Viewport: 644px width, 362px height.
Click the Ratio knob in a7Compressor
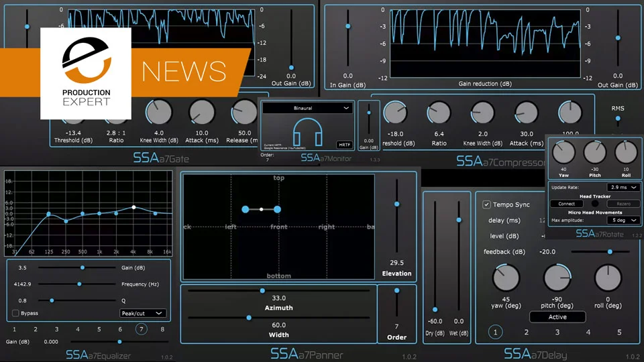(x=439, y=113)
